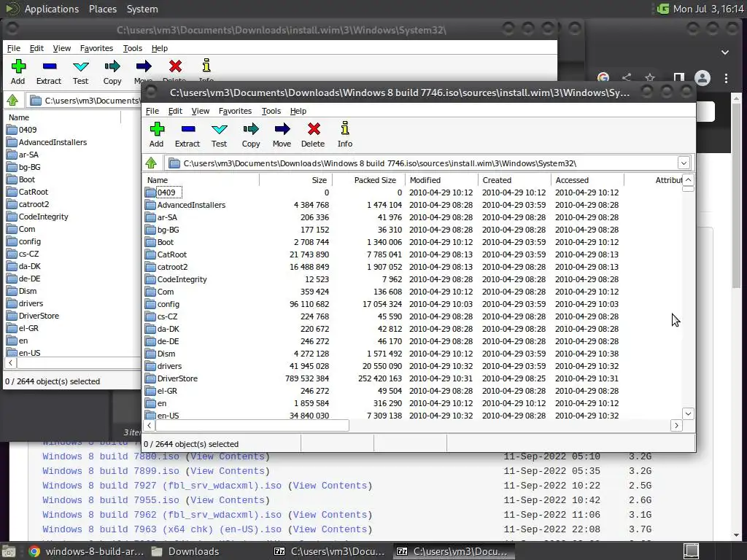Click the scroll up arrow of the file list

pos(689,179)
